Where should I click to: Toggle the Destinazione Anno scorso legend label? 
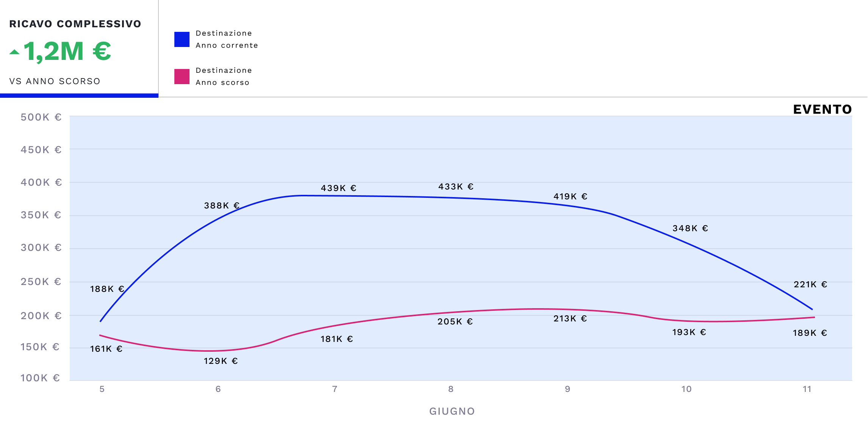pyautogui.click(x=224, y=77)
